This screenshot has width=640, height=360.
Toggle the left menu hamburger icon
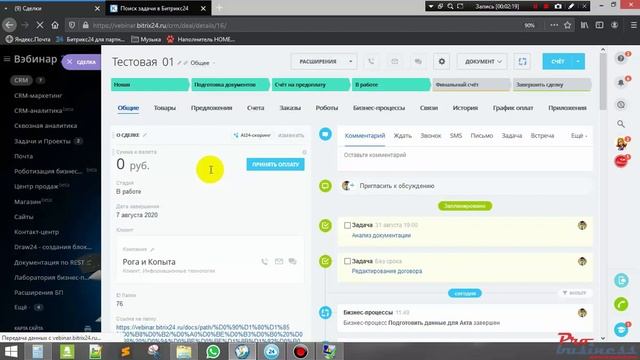pos(7,59)
